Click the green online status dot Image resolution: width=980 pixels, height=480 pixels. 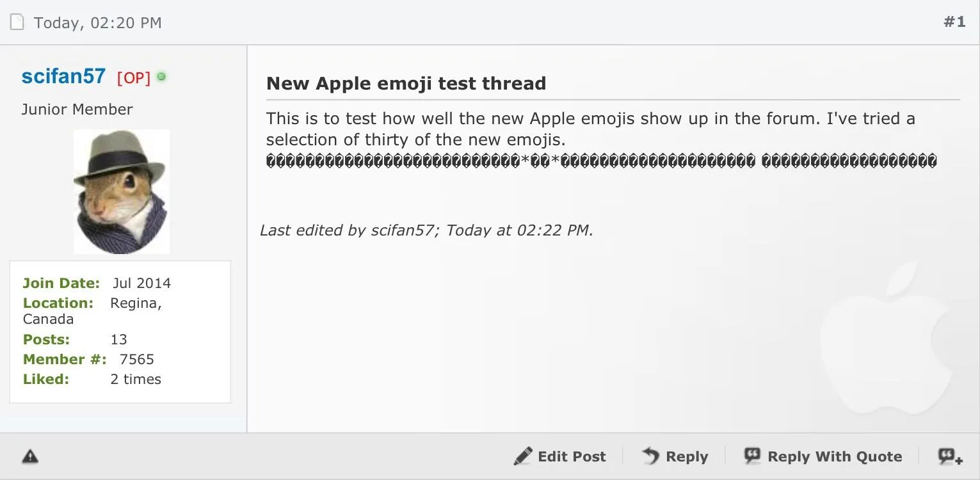(161, 77)
